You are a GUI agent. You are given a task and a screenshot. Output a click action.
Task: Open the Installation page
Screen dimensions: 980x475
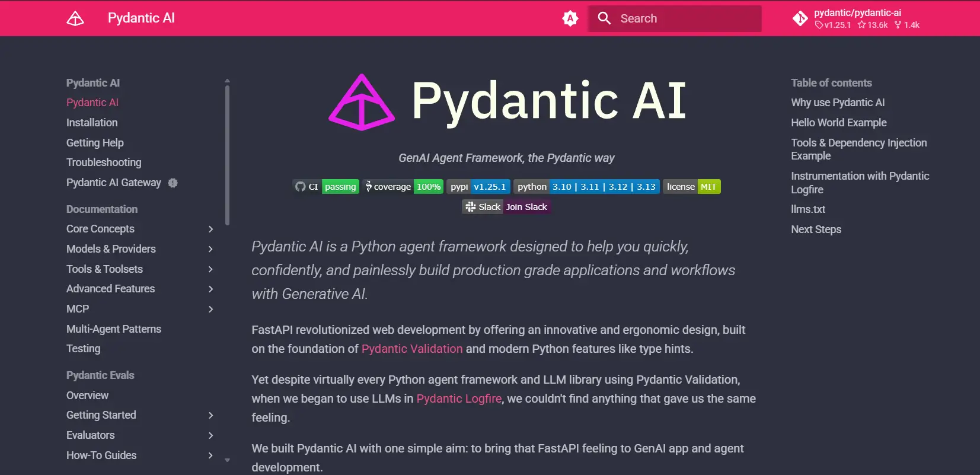(92, 123)
